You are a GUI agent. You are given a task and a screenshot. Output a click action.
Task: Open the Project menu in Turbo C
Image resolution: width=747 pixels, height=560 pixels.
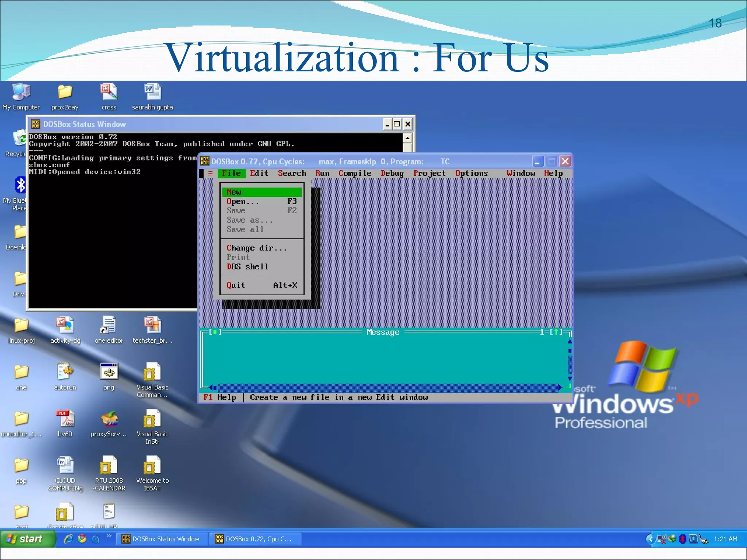click(x=429, y=174)
